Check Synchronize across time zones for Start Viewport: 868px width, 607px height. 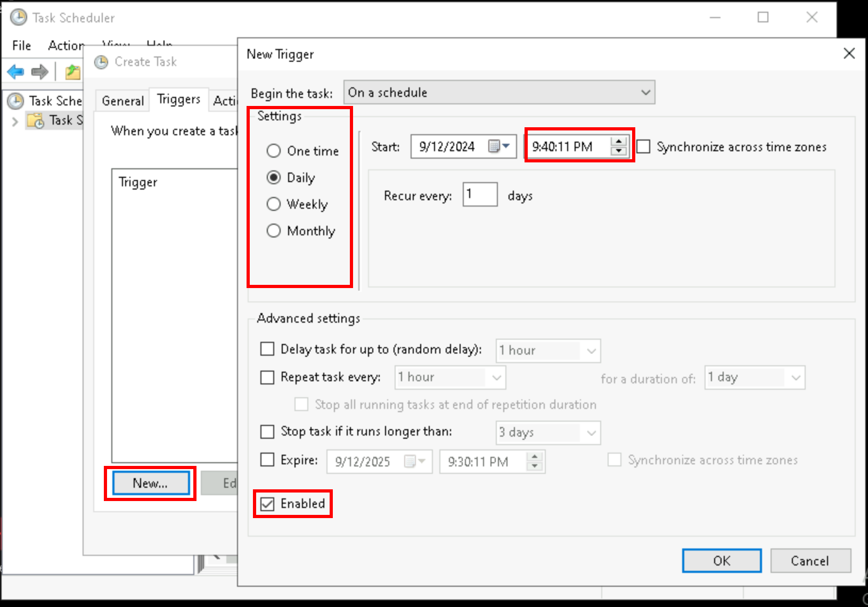pyautogui.click(x=643, y=146)
